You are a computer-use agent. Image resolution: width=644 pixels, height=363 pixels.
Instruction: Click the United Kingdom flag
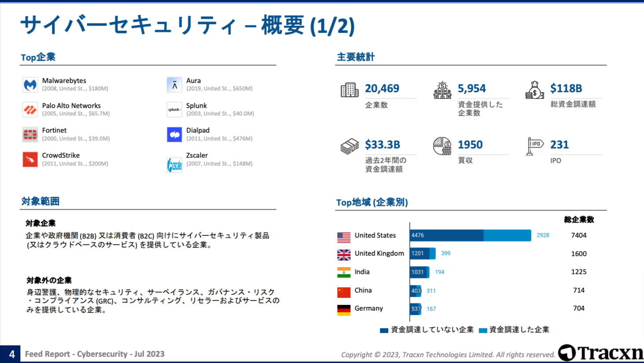(x=344, y=255)
